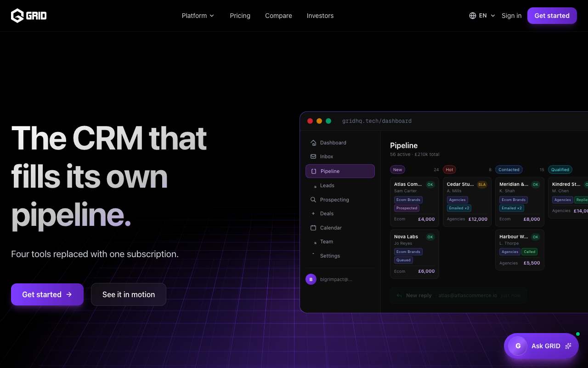Click See it in motion
This screenshot has height=368, width=588.
coord(129,294)
